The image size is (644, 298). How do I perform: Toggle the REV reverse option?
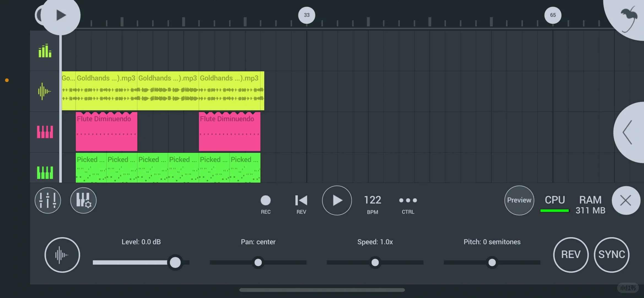[301, 200]
